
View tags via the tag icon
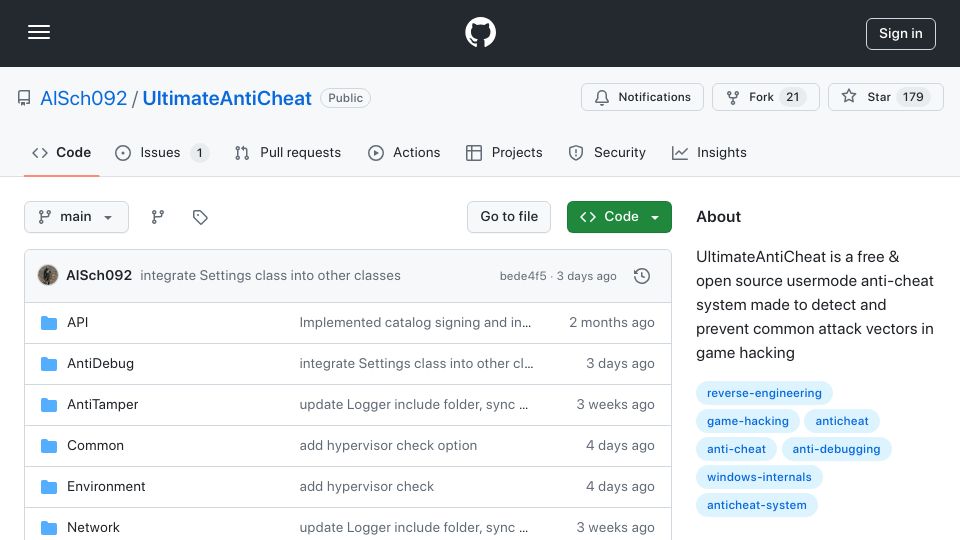click(x=200, y=217)
